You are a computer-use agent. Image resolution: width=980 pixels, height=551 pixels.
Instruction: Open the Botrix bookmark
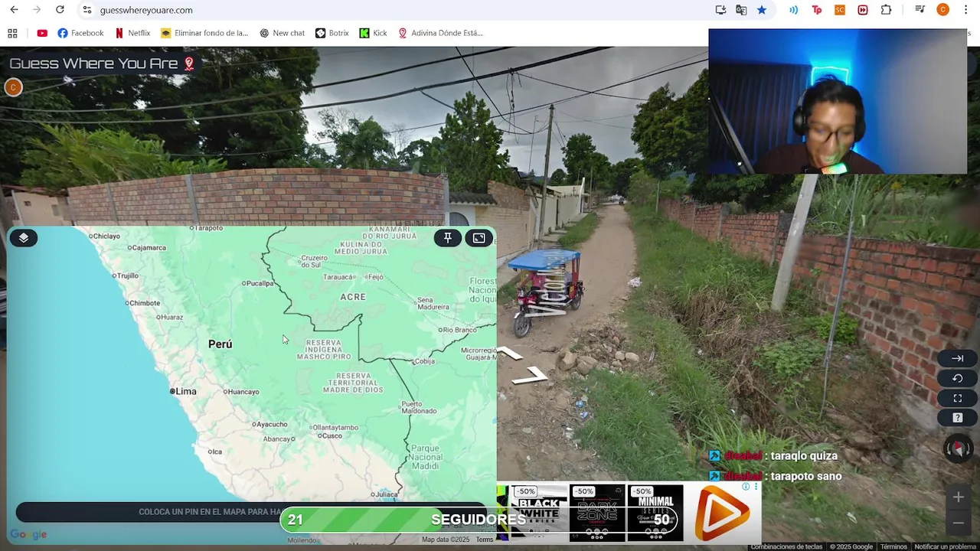(x=332, y=33)
